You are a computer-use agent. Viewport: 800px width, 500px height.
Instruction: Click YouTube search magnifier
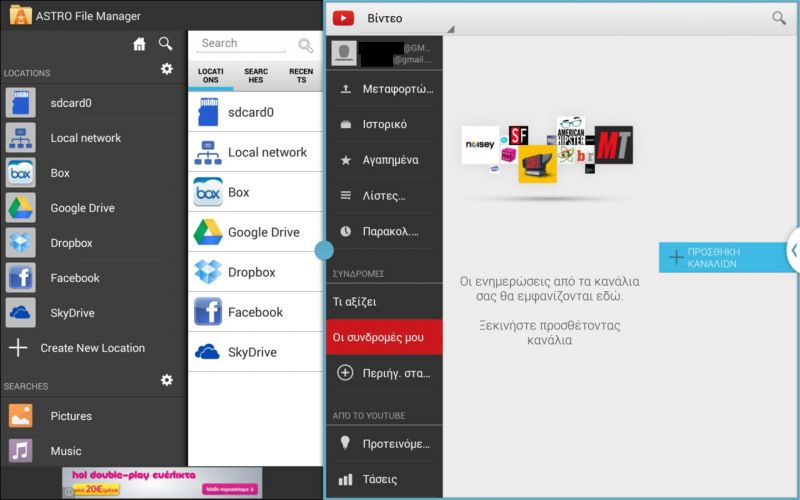[779, 18]
